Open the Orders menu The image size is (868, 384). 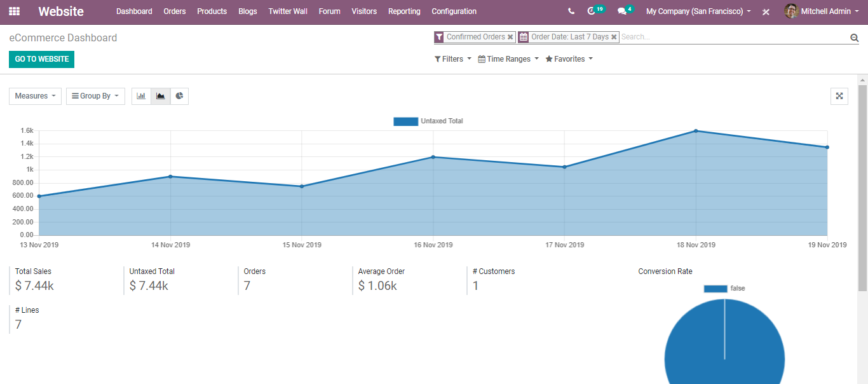click(175, 11)
